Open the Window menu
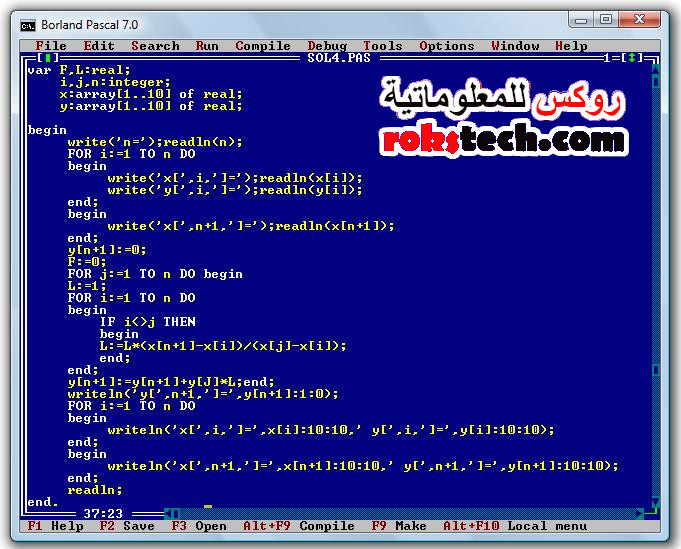Image resolution: width=681 pixels, height=549 pixels. 515,46
